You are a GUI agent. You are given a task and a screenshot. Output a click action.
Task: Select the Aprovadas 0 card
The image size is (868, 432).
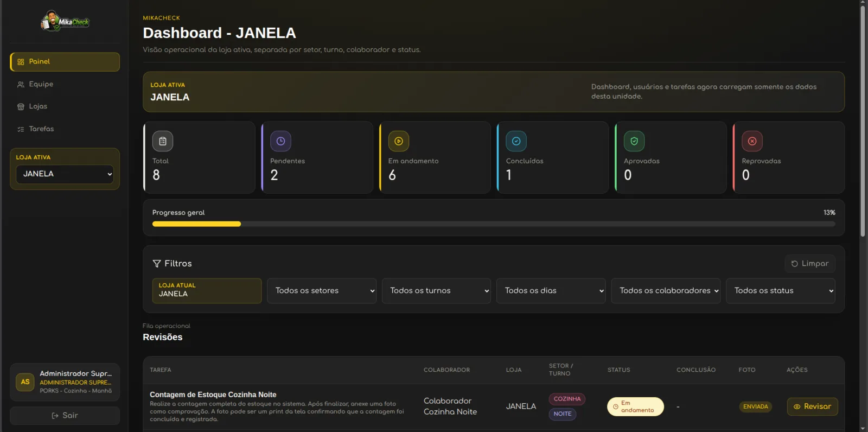pos(671,157)
